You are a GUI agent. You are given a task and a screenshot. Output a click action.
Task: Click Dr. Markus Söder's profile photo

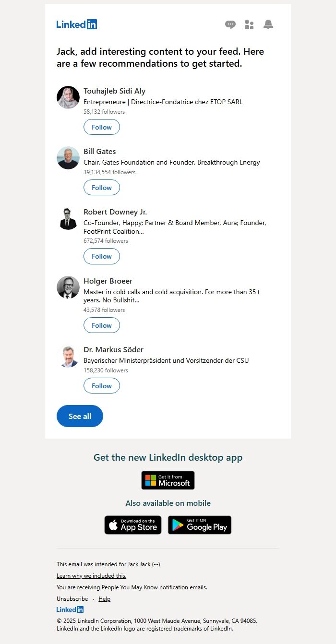click(x=68, y=357)
